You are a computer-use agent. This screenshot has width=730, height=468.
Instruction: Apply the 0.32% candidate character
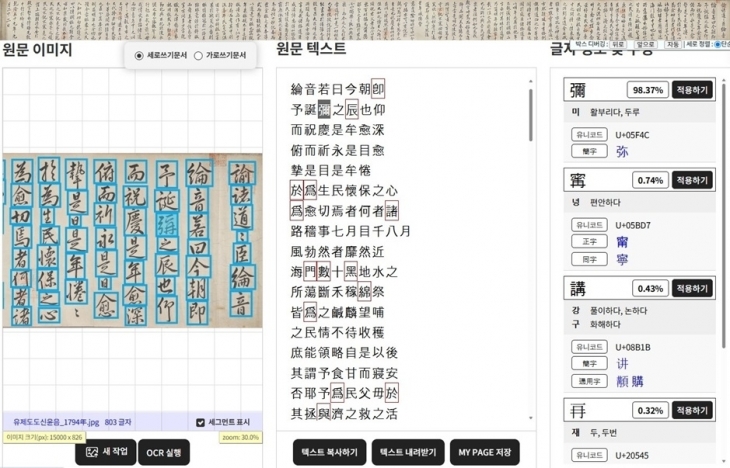pos(692,409)
